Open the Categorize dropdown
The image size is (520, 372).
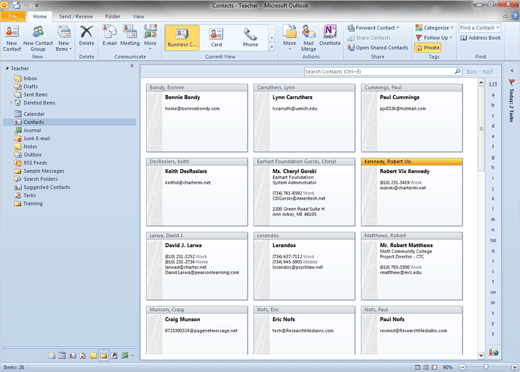click(x=434, y=28)
